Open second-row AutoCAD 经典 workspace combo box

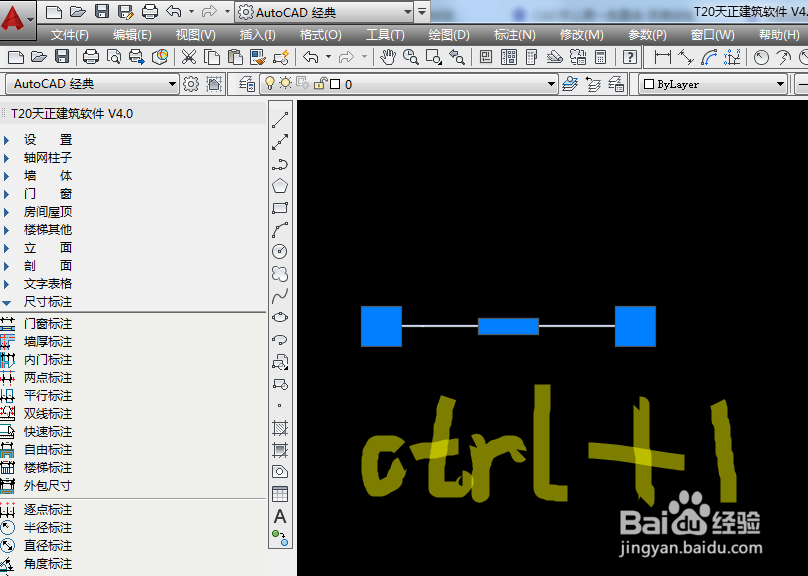coord(92,83)
